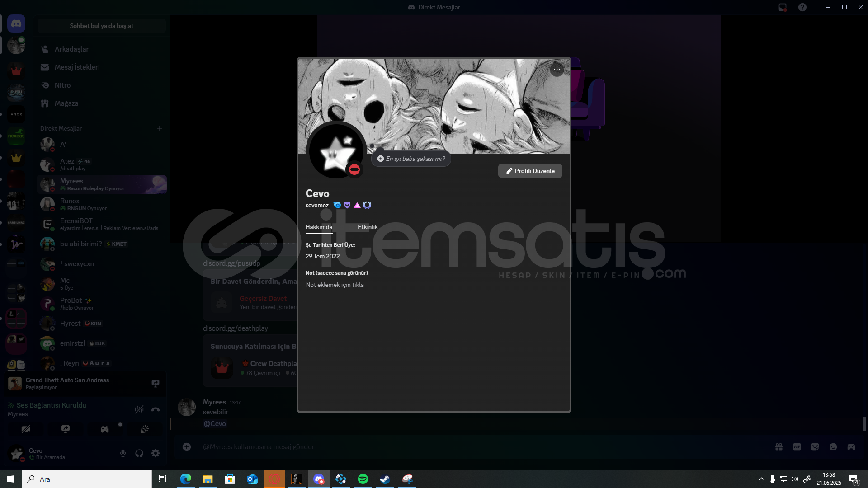Open direct message with ProBot
This screenshot has height=488, width=868.
(102, 304)
